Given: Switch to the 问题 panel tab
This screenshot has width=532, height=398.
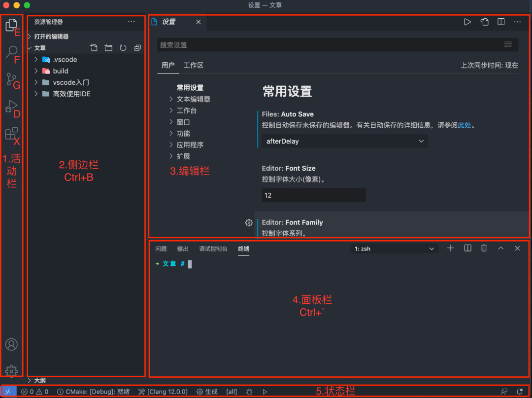Looking at the screenshot, I should tap(161, 249).
